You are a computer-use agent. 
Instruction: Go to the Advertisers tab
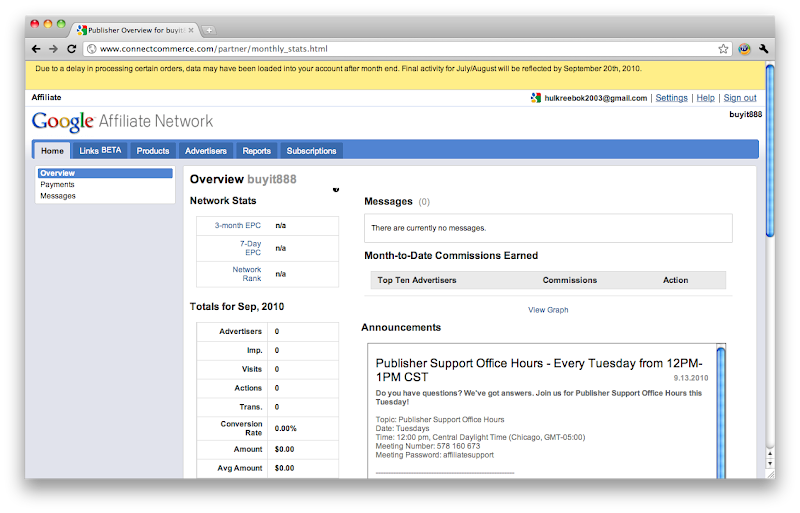[206, 151]
